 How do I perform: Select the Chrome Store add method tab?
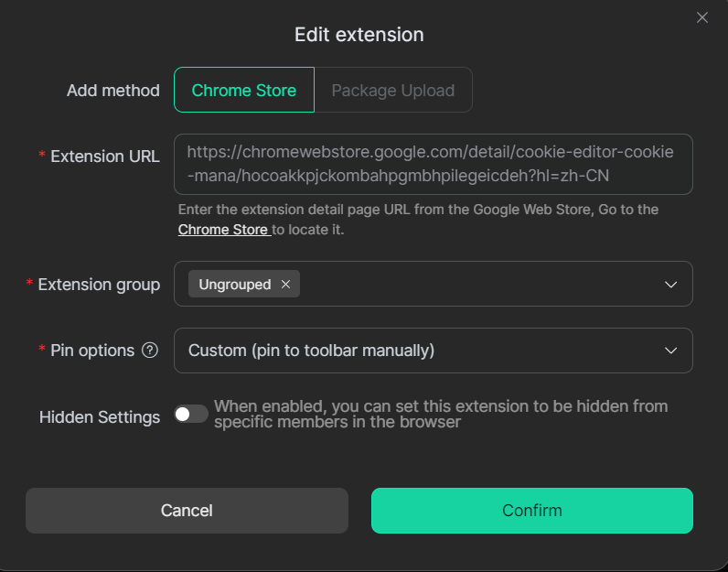(244, 91)
